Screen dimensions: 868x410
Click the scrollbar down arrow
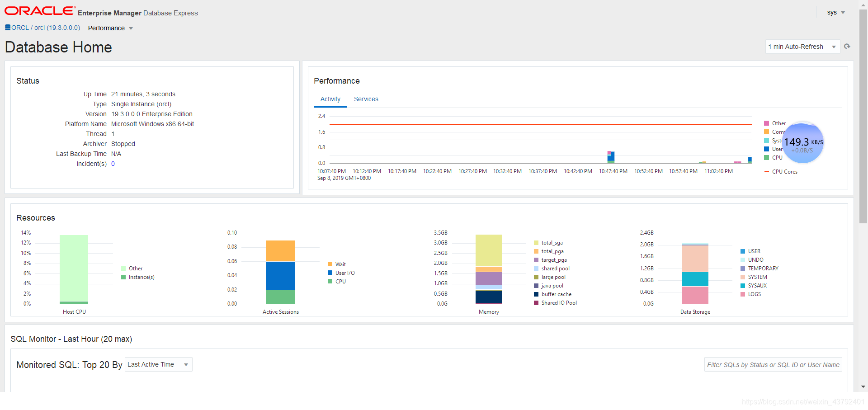863,387
